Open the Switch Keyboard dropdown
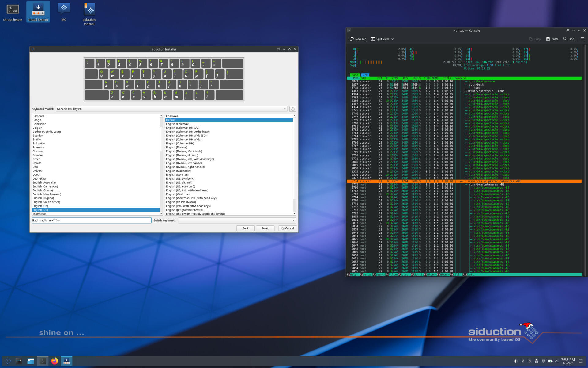 coord(237,220)
